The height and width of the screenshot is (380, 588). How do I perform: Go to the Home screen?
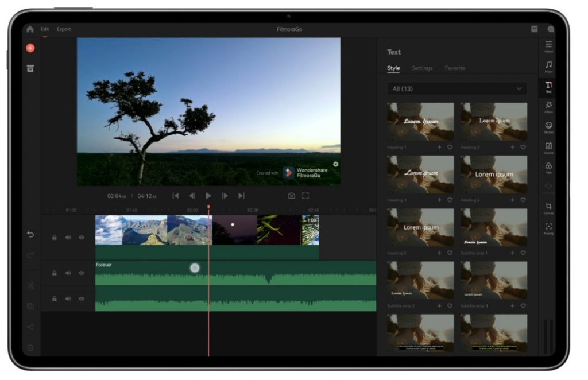(x=30, y=29)
